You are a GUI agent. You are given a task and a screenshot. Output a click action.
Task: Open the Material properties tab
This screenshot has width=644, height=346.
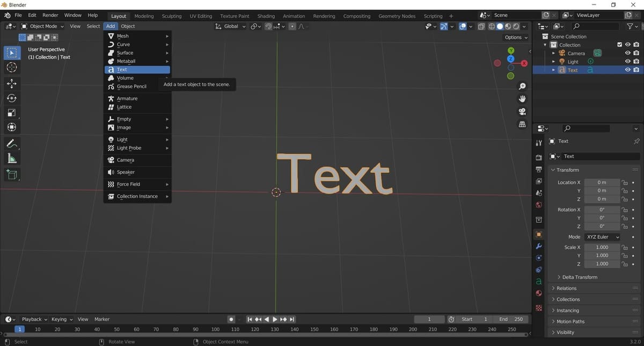pos(539,293)
